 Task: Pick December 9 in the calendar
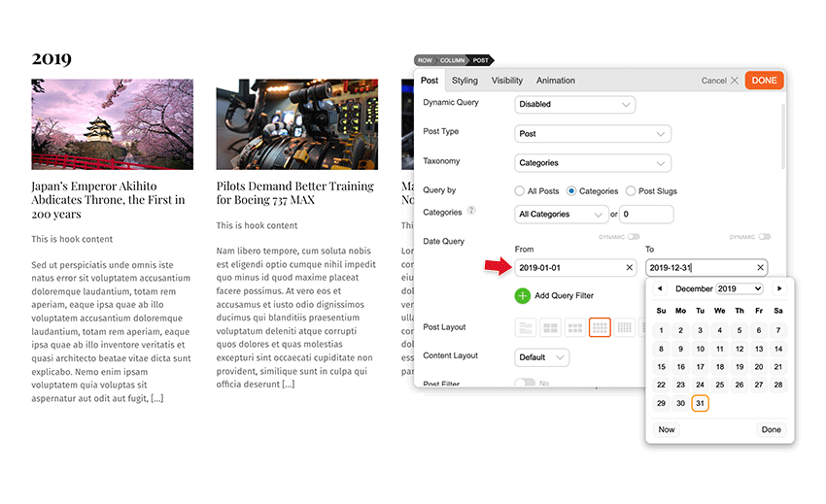click(x=680, y=350)
